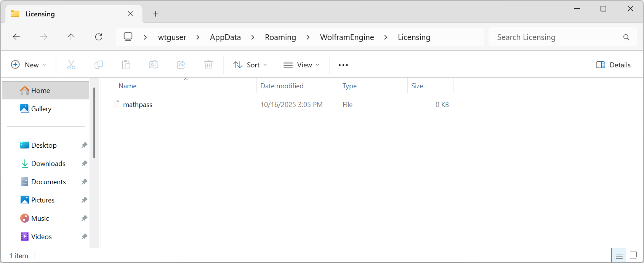The height and width of the screenshot is (263, 644).
Task: Click the Copy icon in toolbar
Action: (99, 65)
